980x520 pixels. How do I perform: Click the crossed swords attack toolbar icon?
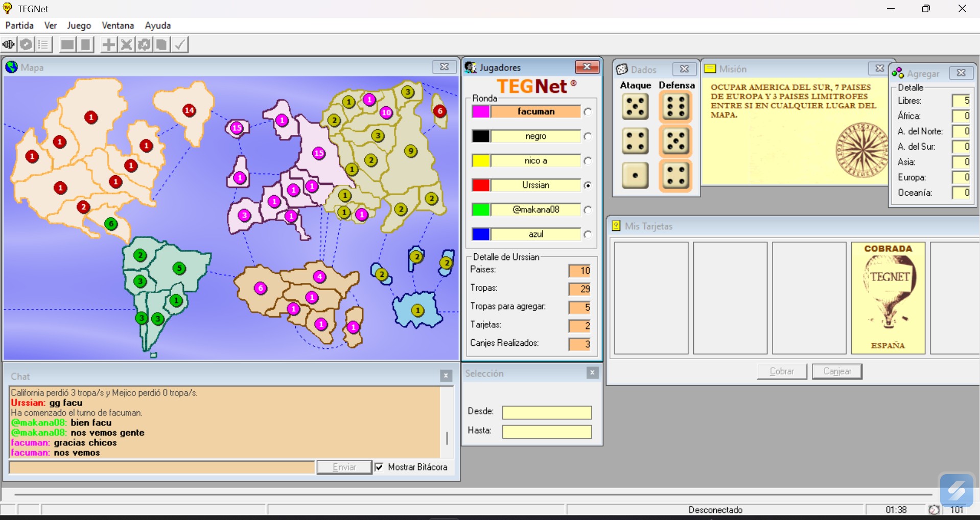pos(126,45)
